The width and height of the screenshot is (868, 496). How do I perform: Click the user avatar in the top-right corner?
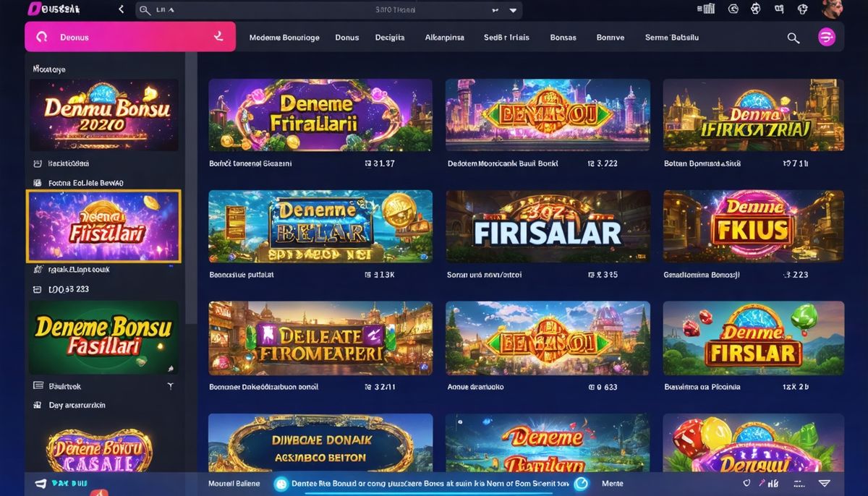(833, 9)
